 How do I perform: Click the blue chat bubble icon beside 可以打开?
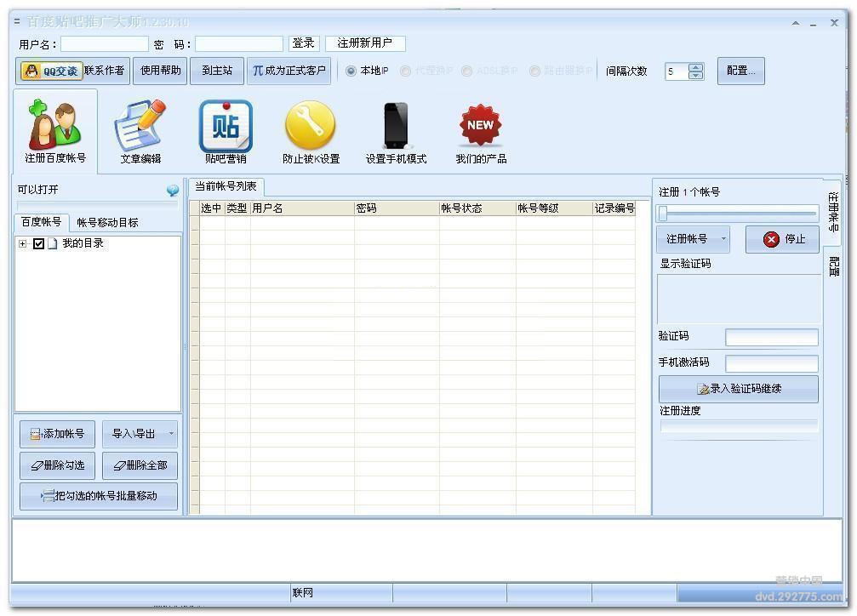tap(173, 191)
